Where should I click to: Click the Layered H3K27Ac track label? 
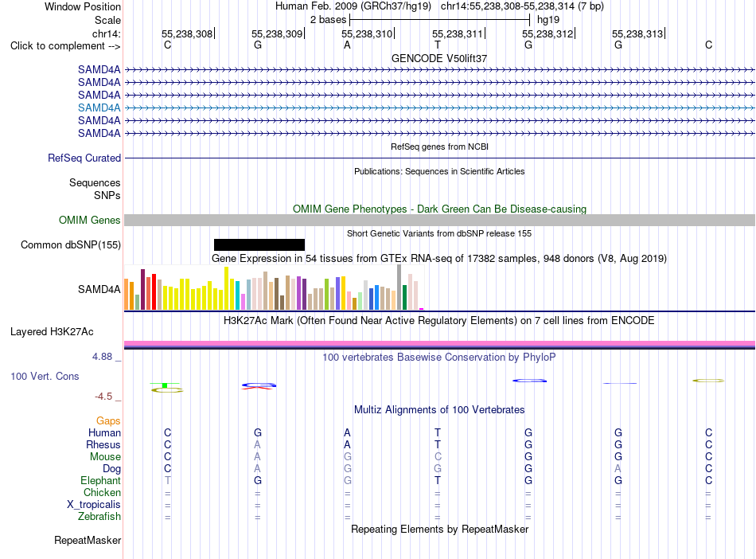[52, 332]
